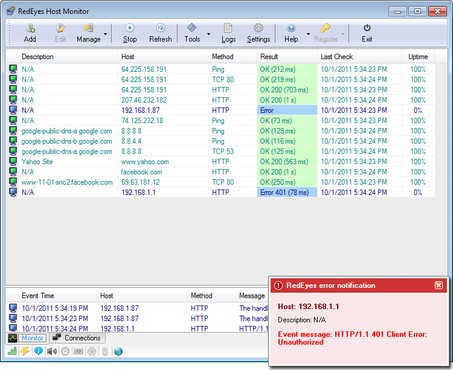Sort by the Description column header
The height and width of the screenshot is (370, 453).
click(x=68, y=57)
